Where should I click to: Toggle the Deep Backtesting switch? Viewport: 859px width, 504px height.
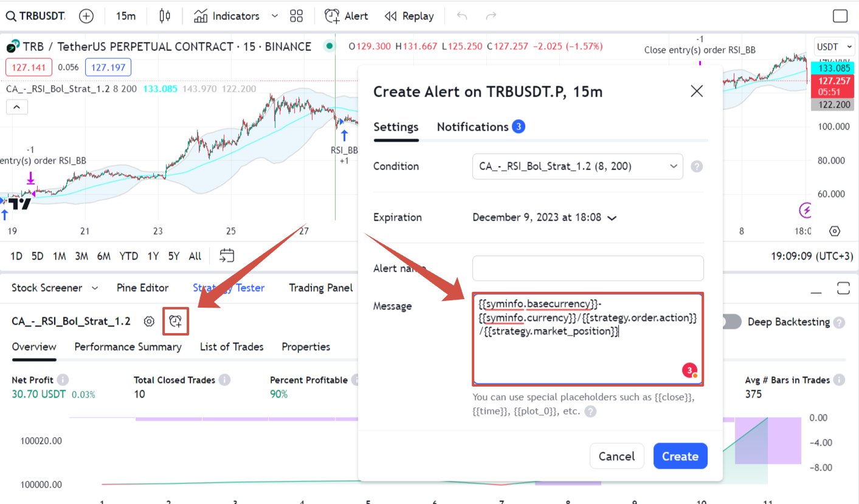731,322
